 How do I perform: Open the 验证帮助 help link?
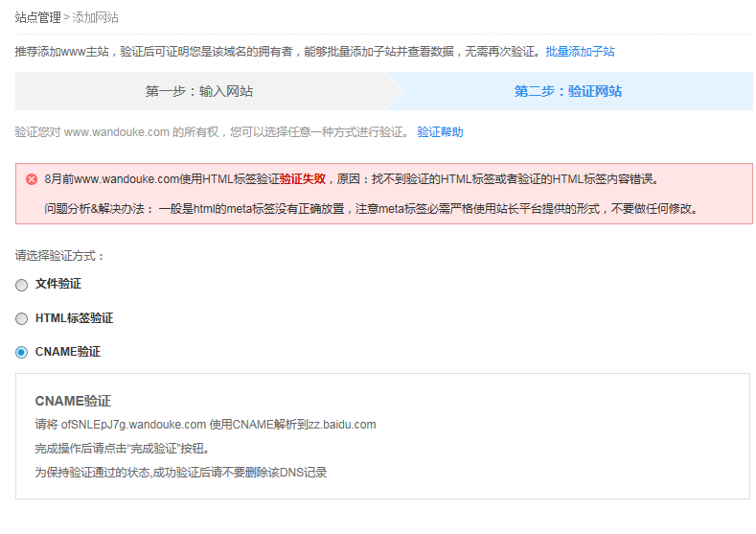[x=440, y=132]
